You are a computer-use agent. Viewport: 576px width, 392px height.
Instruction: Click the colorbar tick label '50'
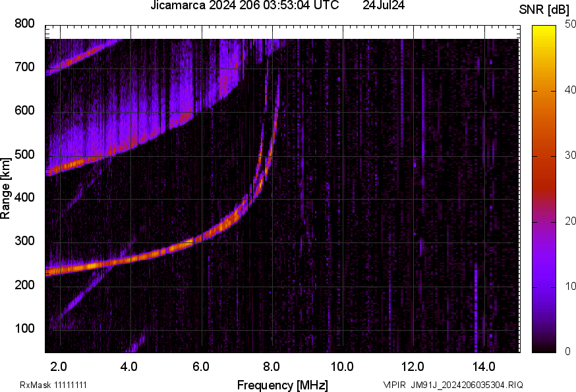coord(571,24)
